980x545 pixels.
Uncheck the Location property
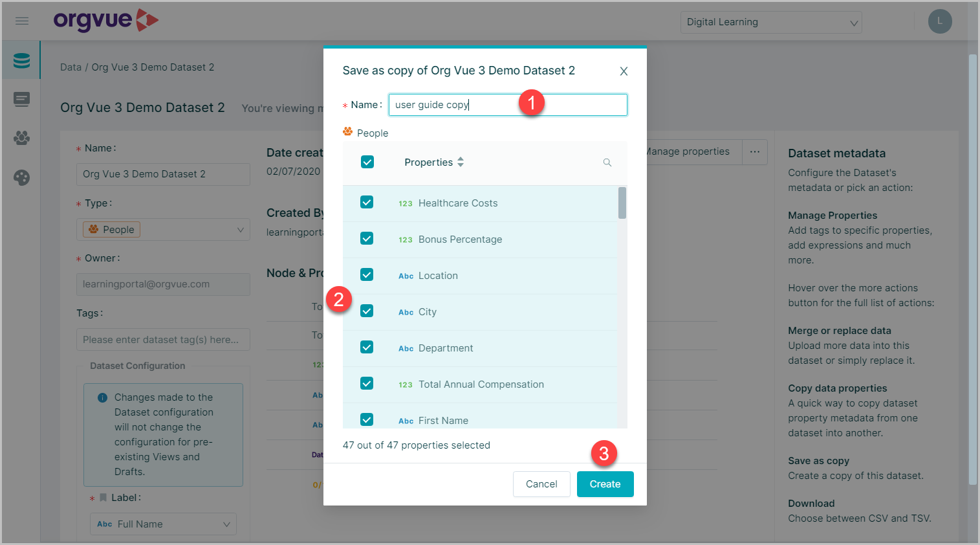click(367, 275)
